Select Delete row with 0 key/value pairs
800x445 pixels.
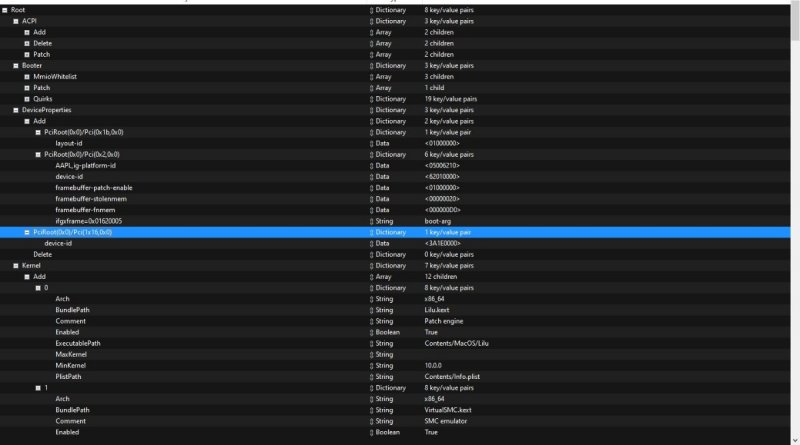point(395,254)
